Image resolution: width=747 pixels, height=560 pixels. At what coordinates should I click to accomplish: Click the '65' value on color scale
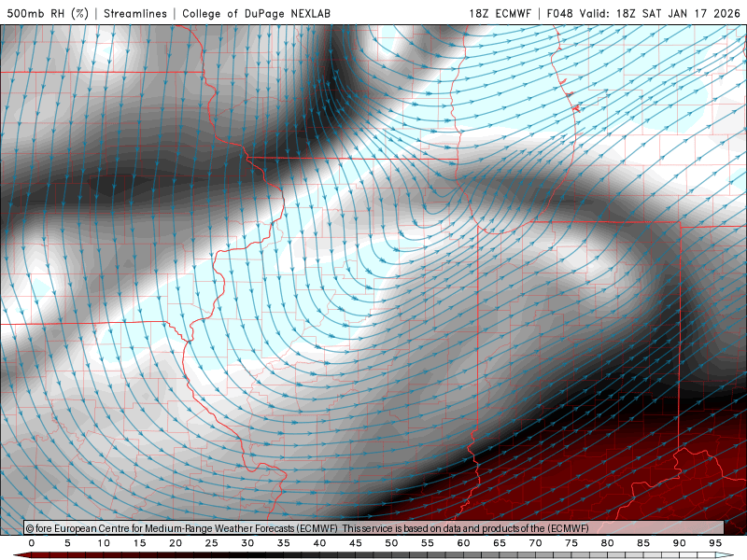(500, 543)
